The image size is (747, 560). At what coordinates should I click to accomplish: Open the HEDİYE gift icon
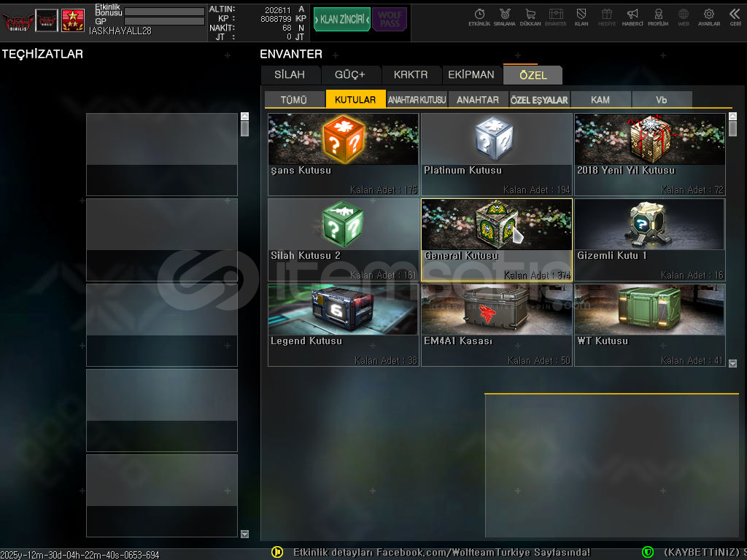pos(606,17)
